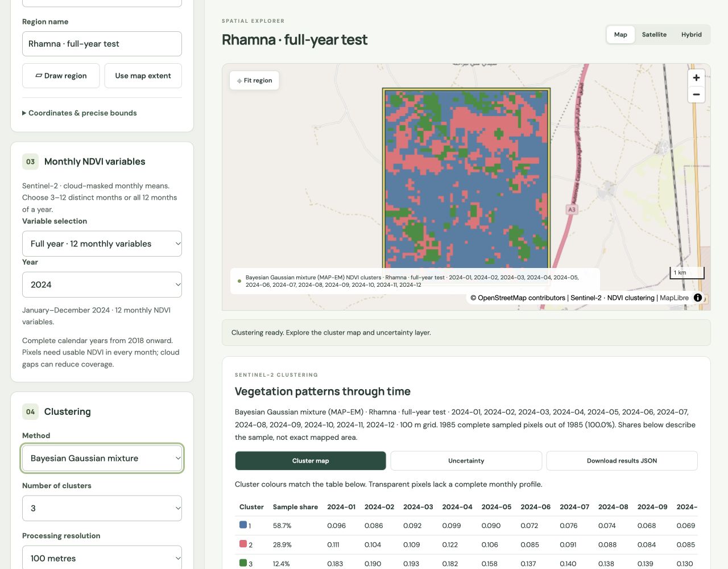Click the 0.096 value for cluster 1
The image size is (728, 569).
tap(337, 526)
